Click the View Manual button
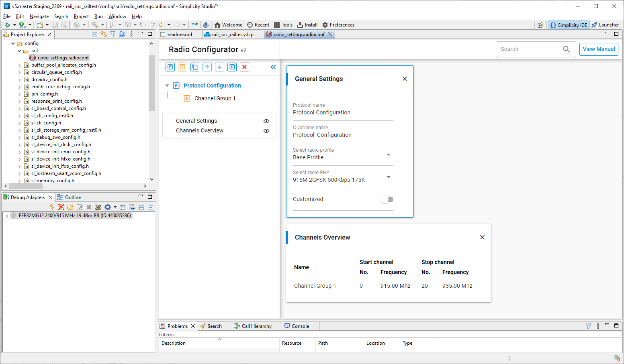624x364 pixels. pos(598,49)
